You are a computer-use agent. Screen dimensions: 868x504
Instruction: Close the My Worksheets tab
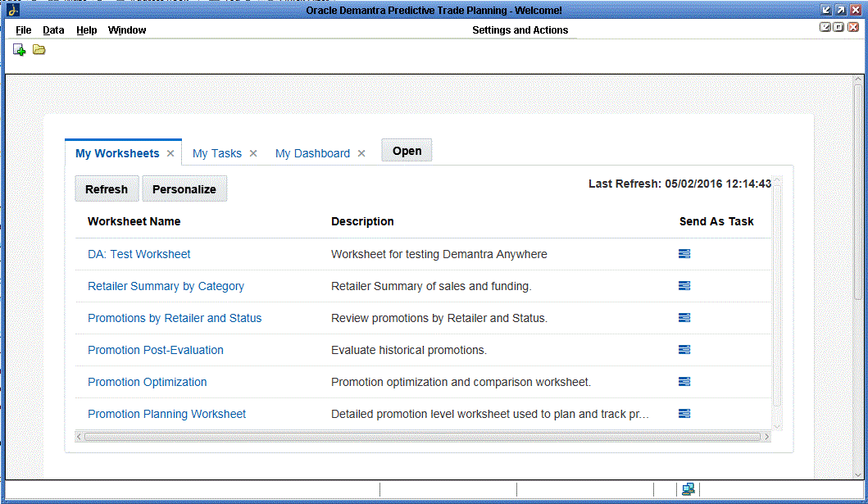point(170,153)
